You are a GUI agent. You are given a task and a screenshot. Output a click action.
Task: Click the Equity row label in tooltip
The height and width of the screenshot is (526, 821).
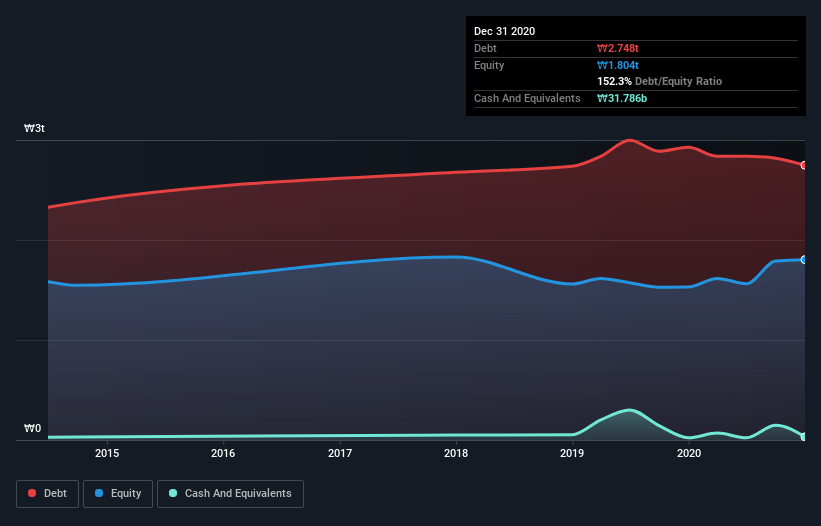pos(489,65)
